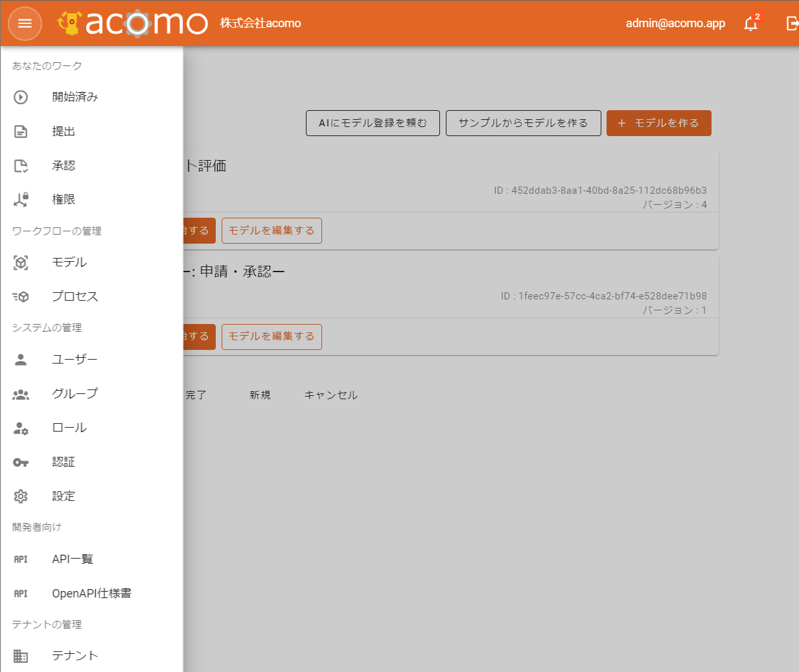Open プロセス in the sidebar
The image size is (799, 672).
click(75, 297)
